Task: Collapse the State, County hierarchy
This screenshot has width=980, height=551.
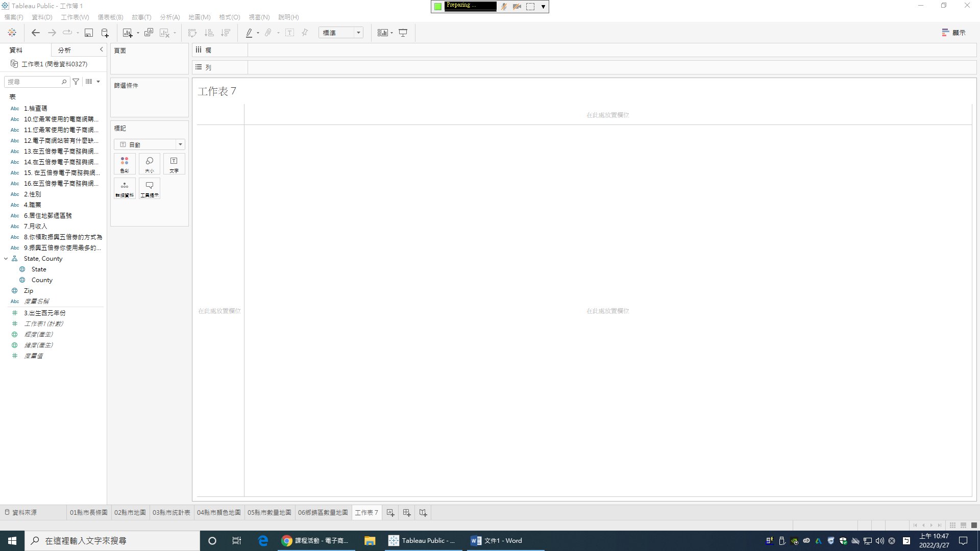Action: 6,259
